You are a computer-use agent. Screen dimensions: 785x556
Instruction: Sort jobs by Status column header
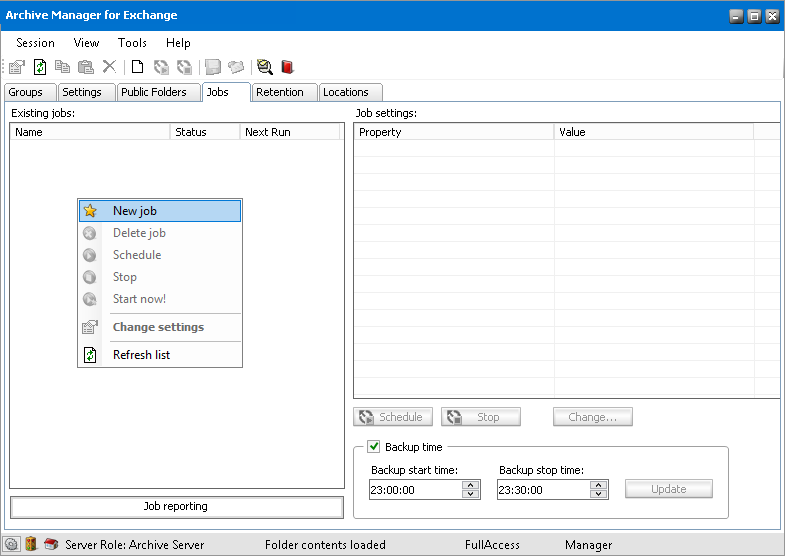pyautogui.click(x=205, y=132)
